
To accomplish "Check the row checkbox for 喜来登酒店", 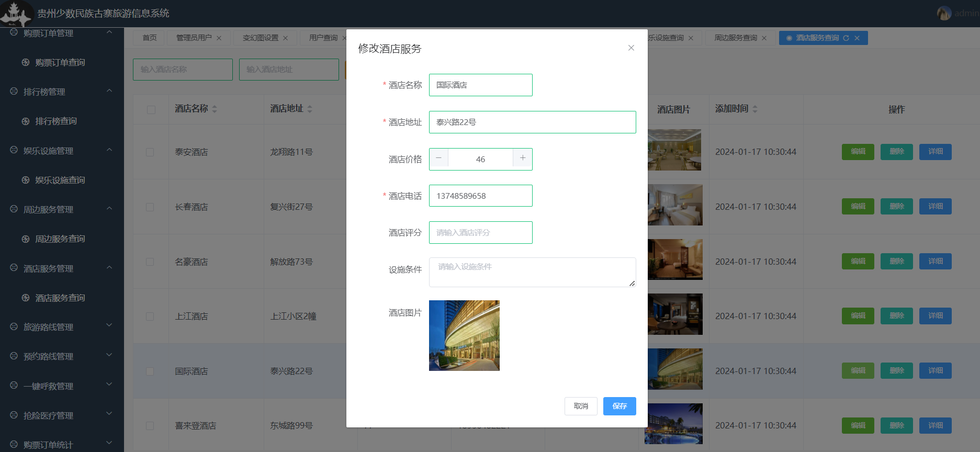I will tap(150, 426).
